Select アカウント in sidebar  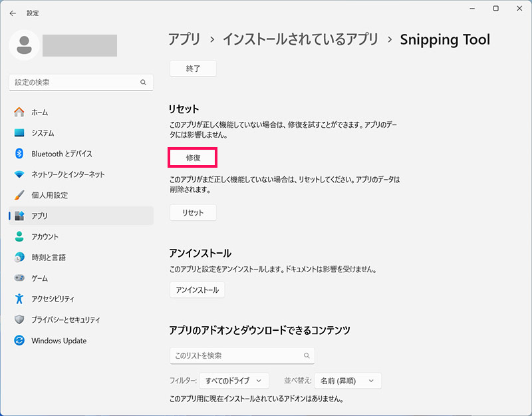click(x=81, y=237)
